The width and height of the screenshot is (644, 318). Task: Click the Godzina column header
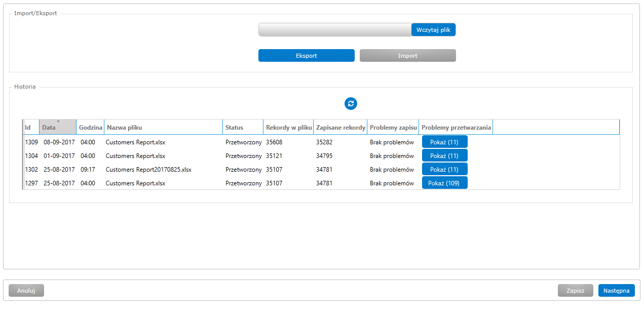[91, 128]
